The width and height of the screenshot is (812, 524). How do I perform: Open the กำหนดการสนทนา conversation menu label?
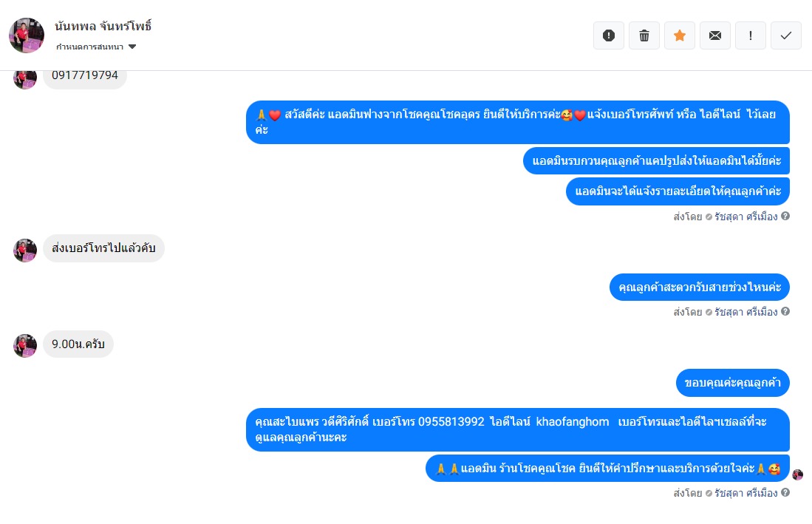click(x=89, y=47)
